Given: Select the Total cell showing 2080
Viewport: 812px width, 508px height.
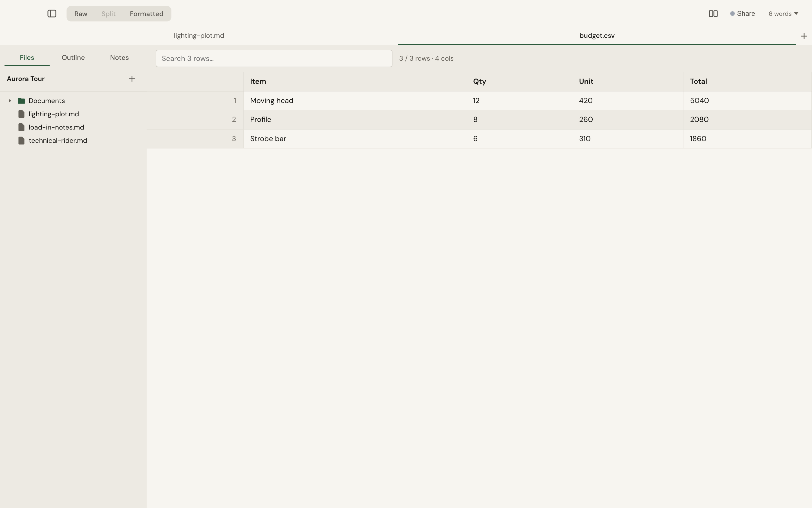Looking at the screenshot, I should 747,120.
